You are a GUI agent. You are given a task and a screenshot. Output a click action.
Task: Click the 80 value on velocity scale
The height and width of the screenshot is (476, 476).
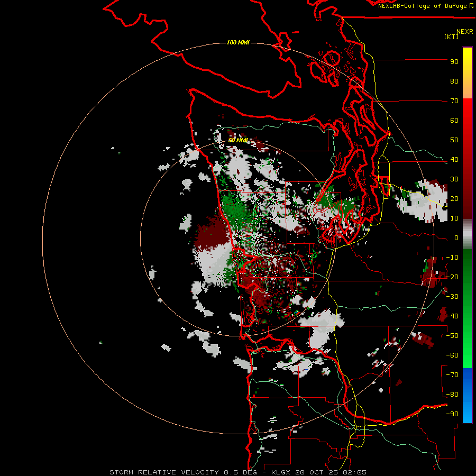[454, 81]
